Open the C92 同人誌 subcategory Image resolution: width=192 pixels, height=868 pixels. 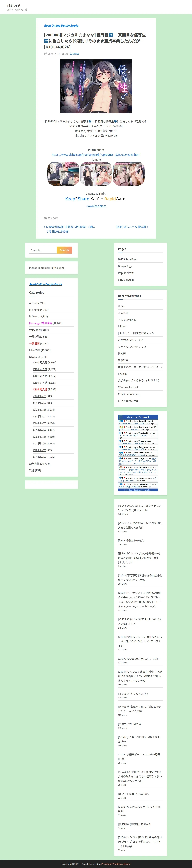[39, 410]
